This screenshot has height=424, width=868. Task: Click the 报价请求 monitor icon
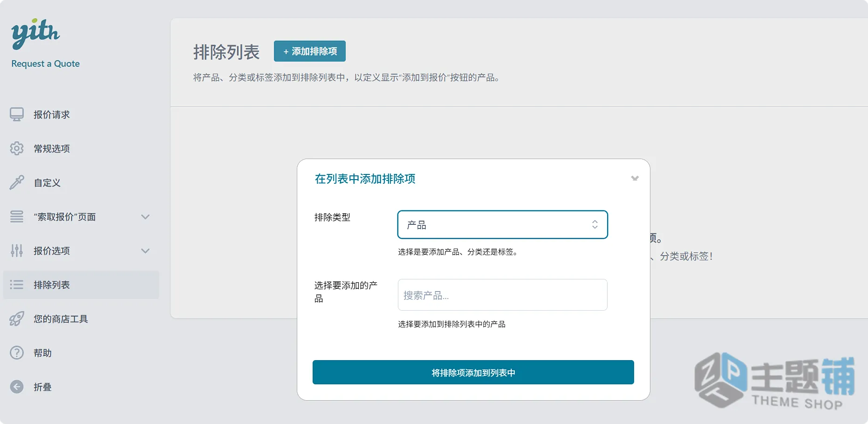(17, 114)
